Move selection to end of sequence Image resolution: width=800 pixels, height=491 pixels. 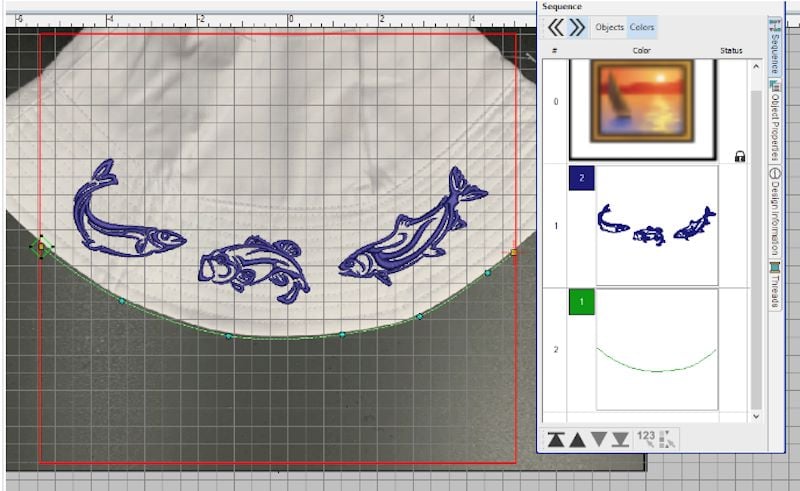tap(620, 438)
